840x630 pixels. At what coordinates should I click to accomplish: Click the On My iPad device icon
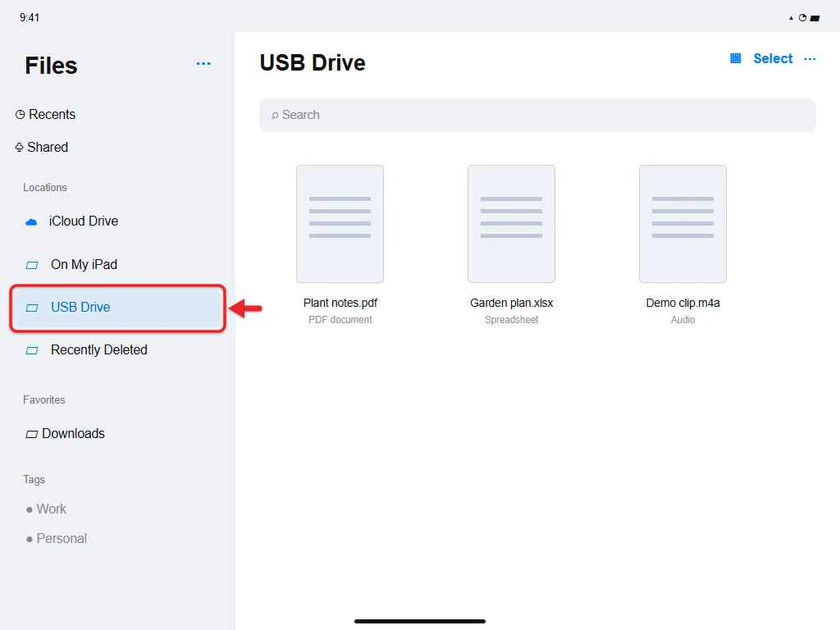pos(32,265)
